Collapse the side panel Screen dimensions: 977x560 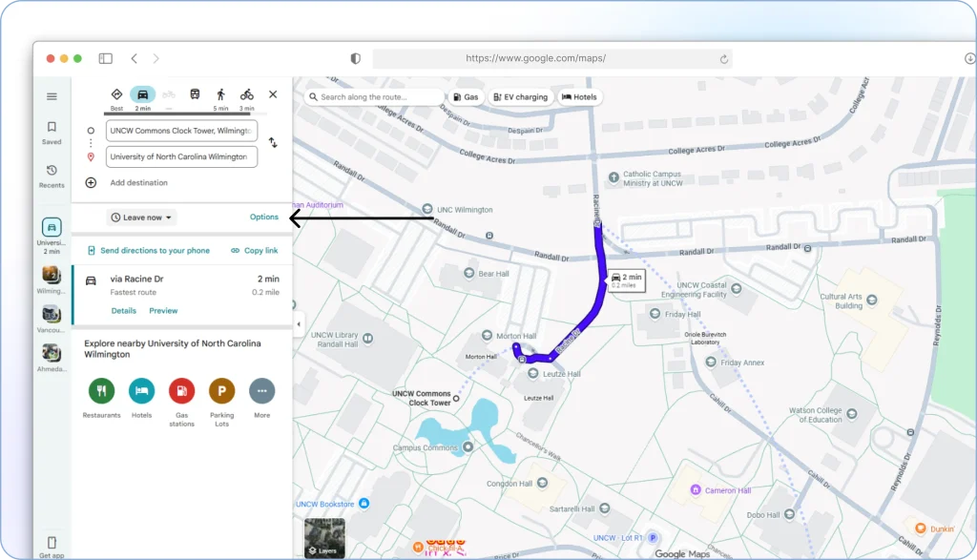pyautogui.click(x=299, y=324)
